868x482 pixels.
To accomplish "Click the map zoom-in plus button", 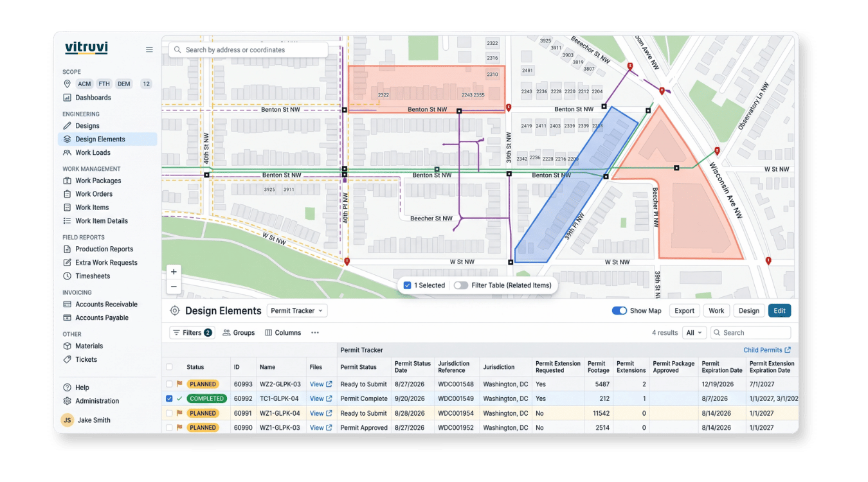I will [174, 272].
